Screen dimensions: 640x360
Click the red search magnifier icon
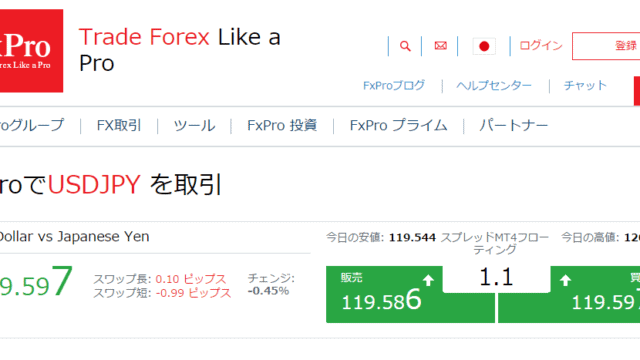405,46
